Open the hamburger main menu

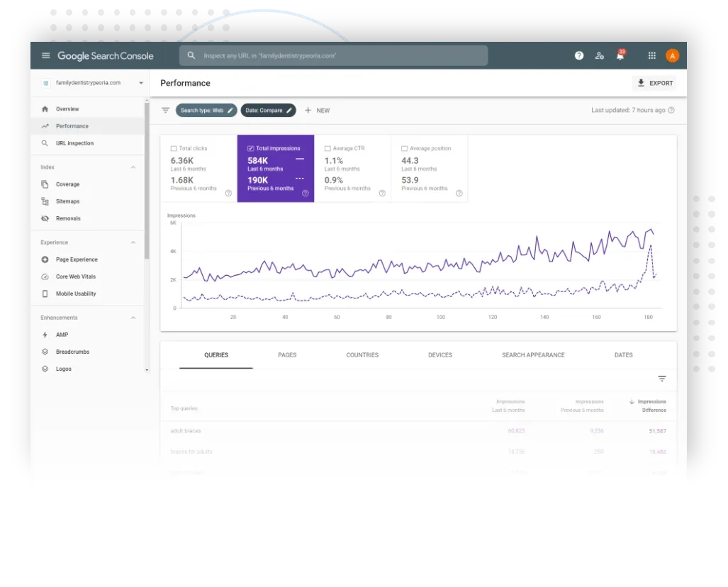click(x=46, y=56)
